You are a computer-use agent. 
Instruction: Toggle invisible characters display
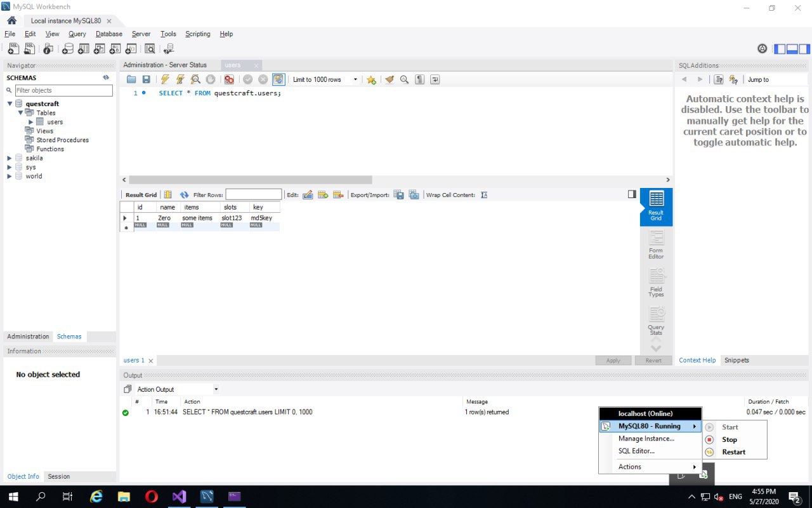419,79
